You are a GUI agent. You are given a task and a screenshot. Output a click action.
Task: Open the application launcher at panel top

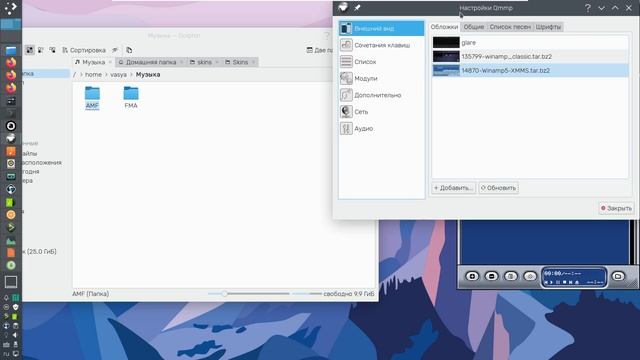(11, 8)
